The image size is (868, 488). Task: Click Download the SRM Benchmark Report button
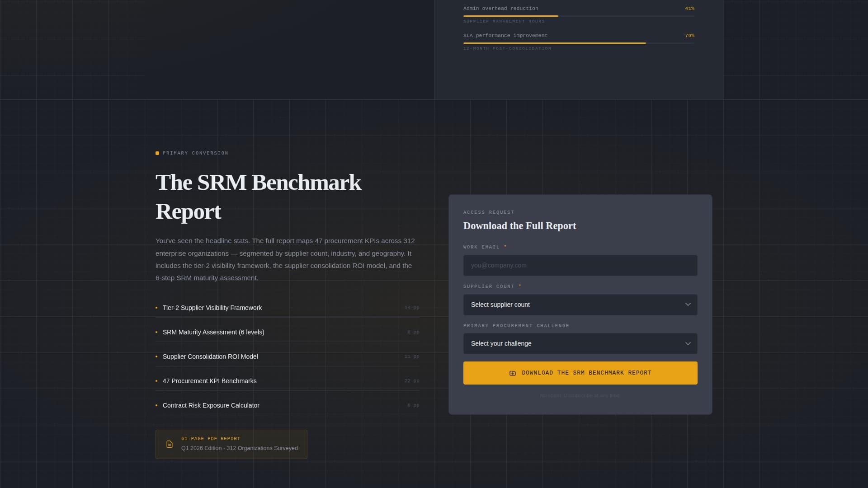pyautogui.click(x=580, y=373)
